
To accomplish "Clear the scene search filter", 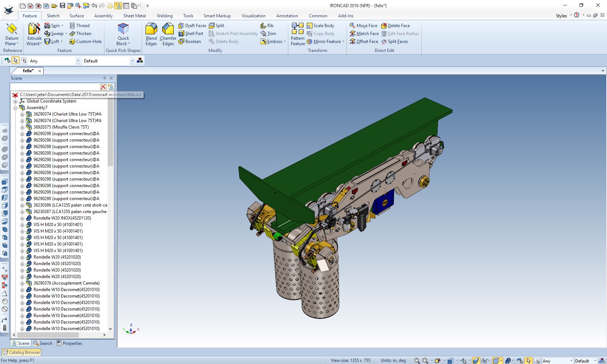I will [x=103, y=87].
